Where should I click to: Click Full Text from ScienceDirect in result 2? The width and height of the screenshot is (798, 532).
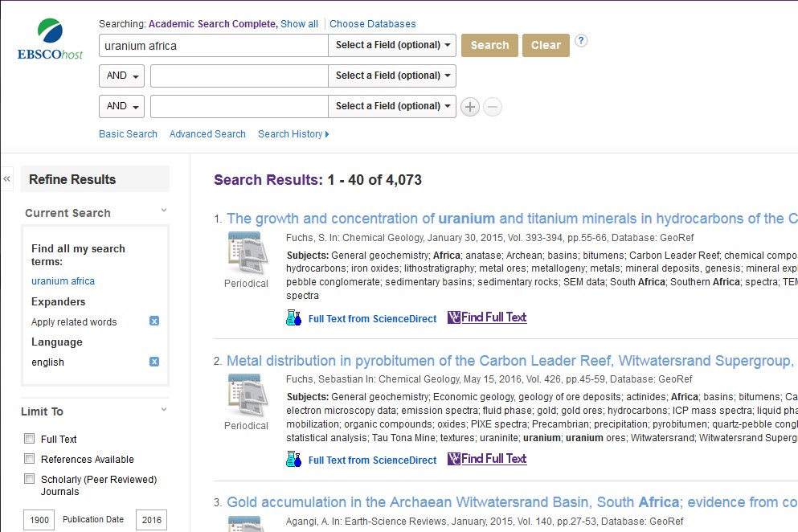(x=373, y=460)
